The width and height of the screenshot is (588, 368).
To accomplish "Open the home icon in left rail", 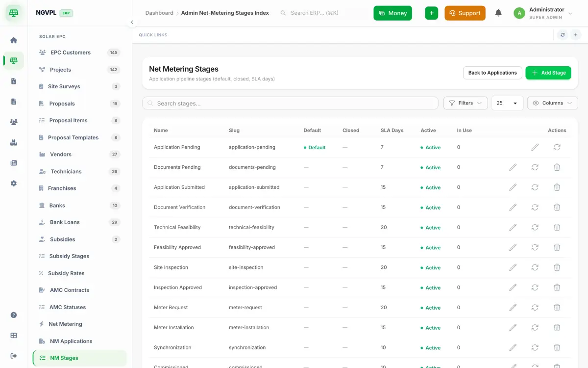I will pos(14,40).
